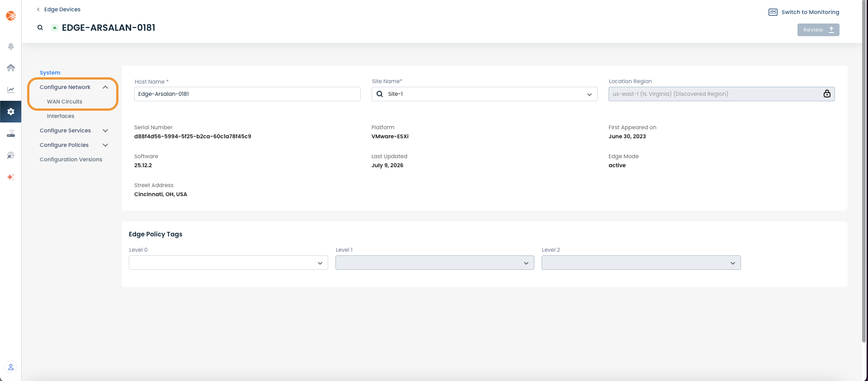868x381 pixels.
Task: Open WAN Circuits submenu
Action: [x=65, y=102]
